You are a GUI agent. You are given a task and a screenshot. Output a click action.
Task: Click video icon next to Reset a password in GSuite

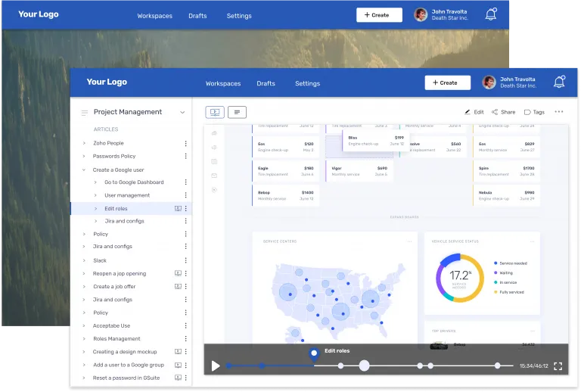tap(178, 378)
